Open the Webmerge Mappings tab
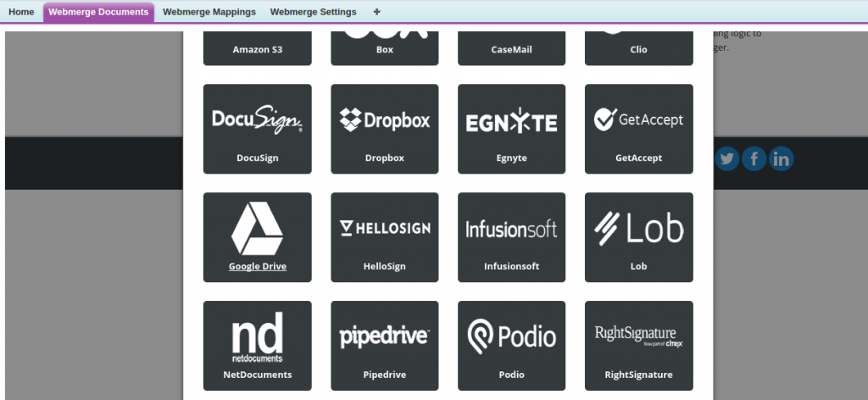 coord(209,12)
